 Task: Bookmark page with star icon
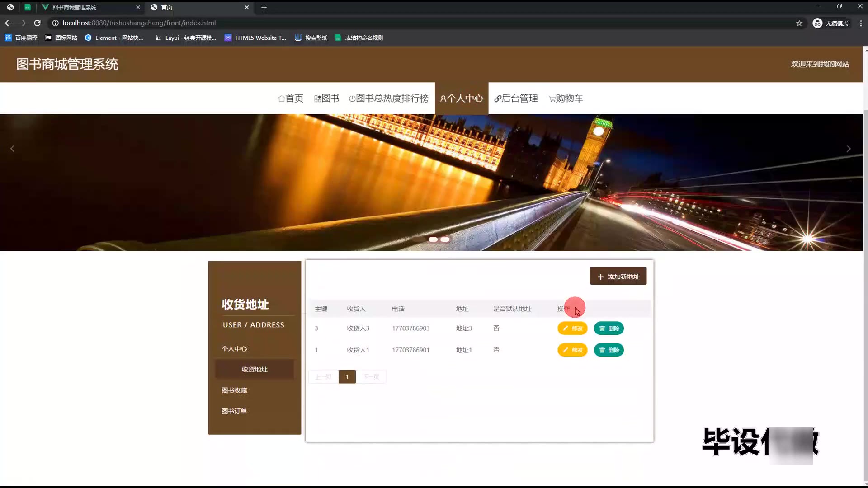click(799, 23)
